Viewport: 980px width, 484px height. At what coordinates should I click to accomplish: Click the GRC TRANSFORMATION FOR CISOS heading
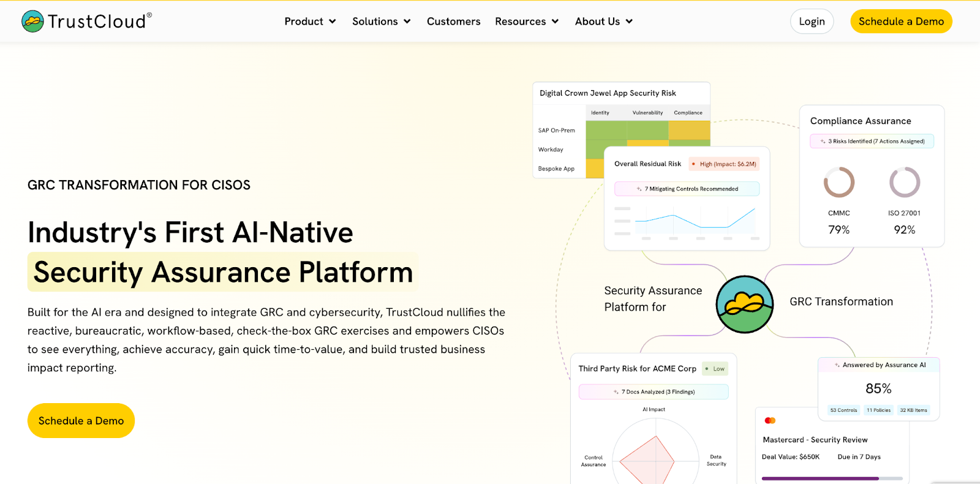[x=139, y=185]
